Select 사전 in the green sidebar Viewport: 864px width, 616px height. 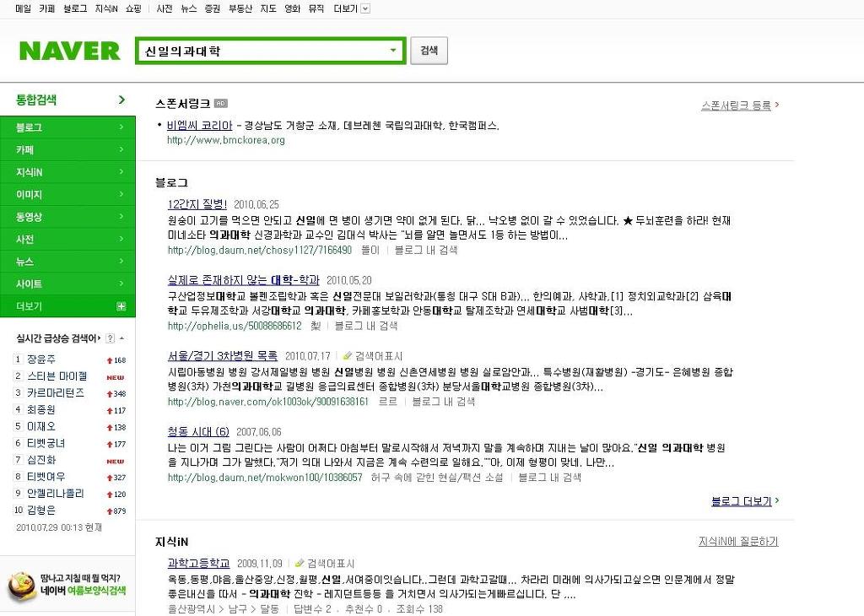coord(67,239)
